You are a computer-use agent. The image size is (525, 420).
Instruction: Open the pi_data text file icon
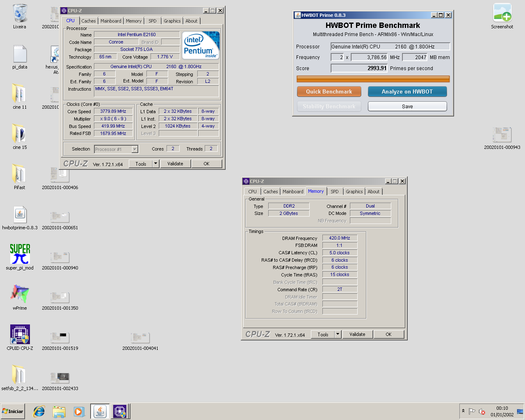[20, 57]
